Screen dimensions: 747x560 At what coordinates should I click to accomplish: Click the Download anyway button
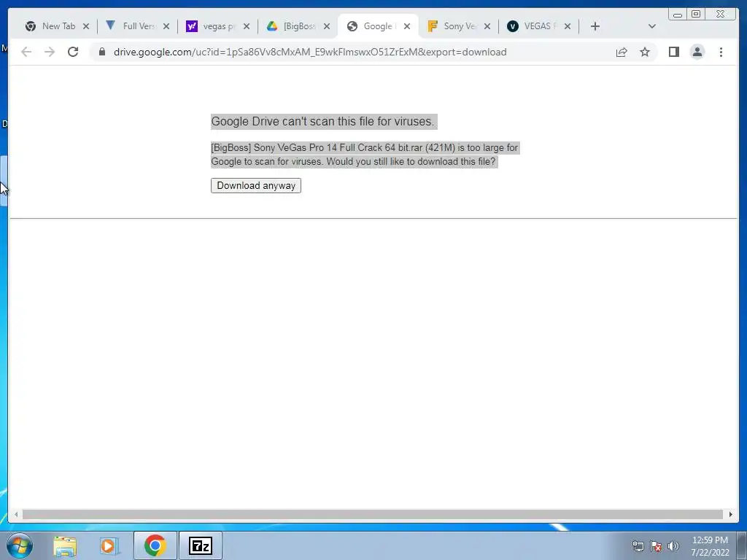tap(256, 185)
